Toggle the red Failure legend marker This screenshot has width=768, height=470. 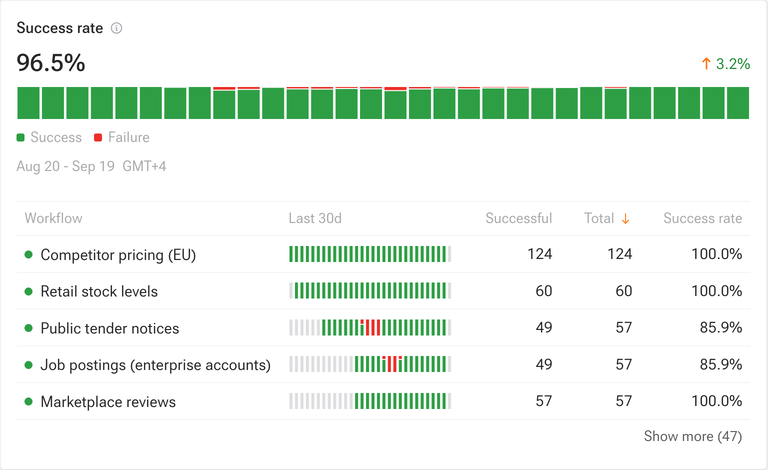[98, 138]
